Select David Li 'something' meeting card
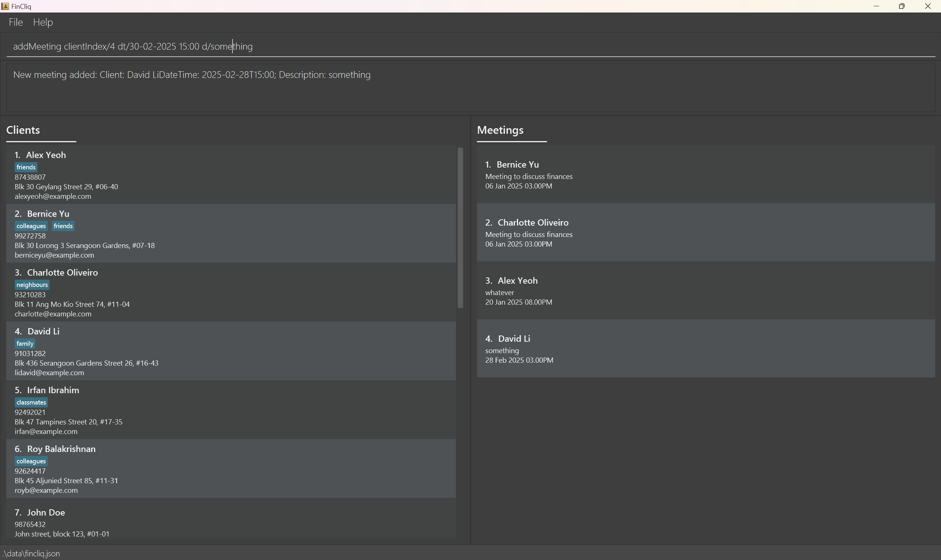Image resolution: width=941 pixels, height=560 pixels. (705, 349)
